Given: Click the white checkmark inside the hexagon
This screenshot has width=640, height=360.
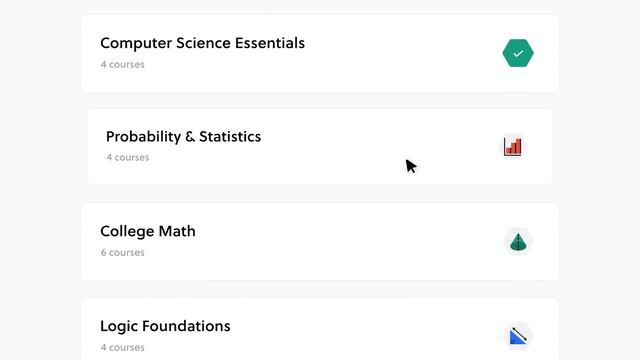Looking at the screenshot, I should (x=518, y=53).
